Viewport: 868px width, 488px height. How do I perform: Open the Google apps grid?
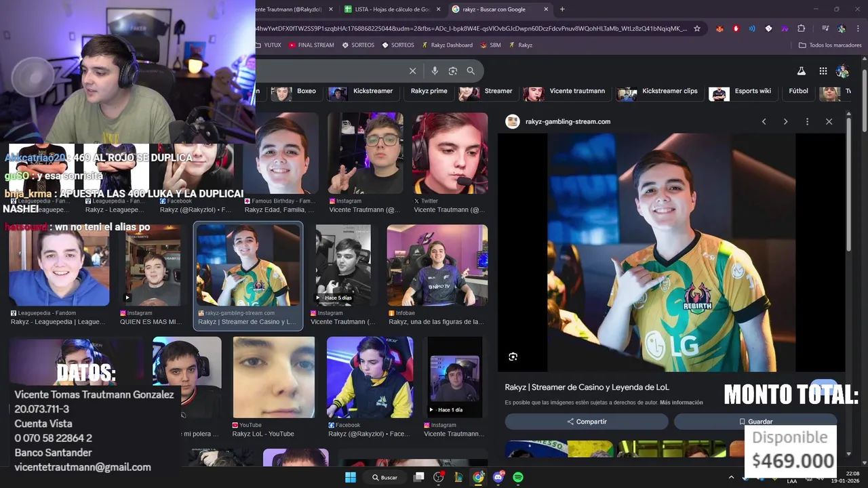[x=823, y=71]
